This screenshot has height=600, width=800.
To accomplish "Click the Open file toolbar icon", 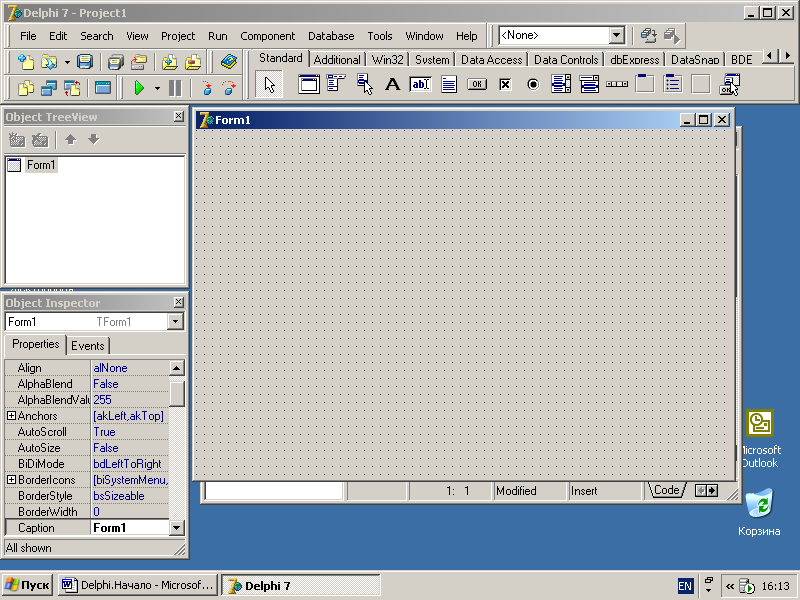I will 49,62.
